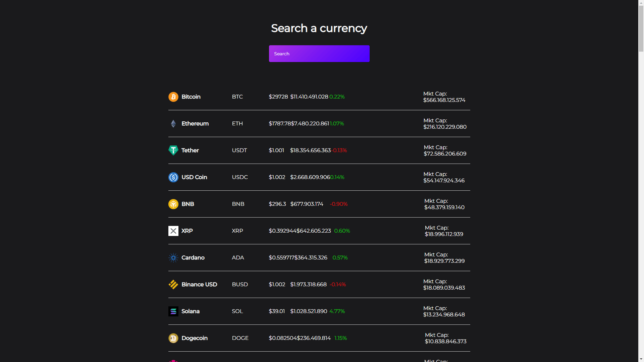Click Solana market cap $13.234.968.648
644x362 pixels.
[x=444, y=315]
